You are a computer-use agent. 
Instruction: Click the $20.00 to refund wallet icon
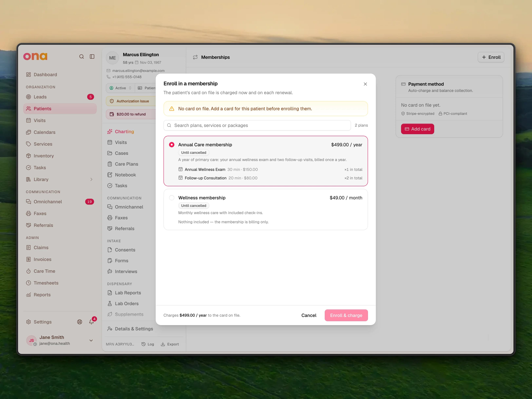coord(112,114)
